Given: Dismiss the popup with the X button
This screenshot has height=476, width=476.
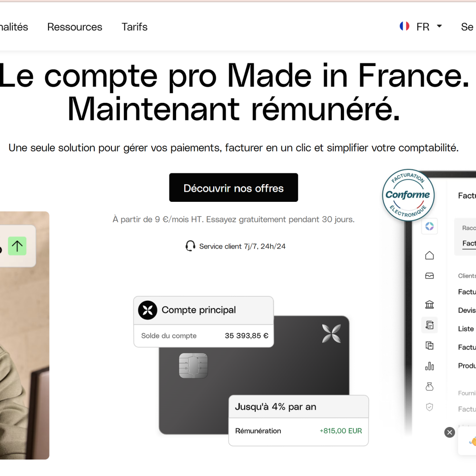Looking at the screenshot, I should pos(450,432).
